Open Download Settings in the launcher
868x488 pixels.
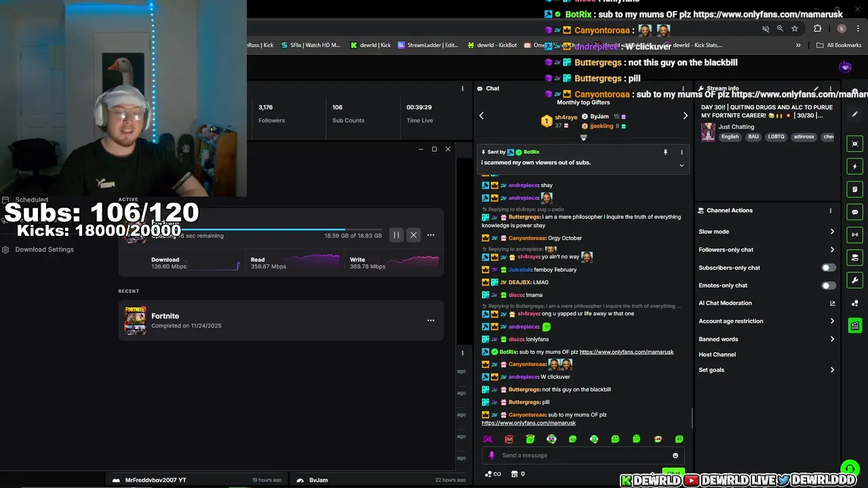[x=38, y=249]
